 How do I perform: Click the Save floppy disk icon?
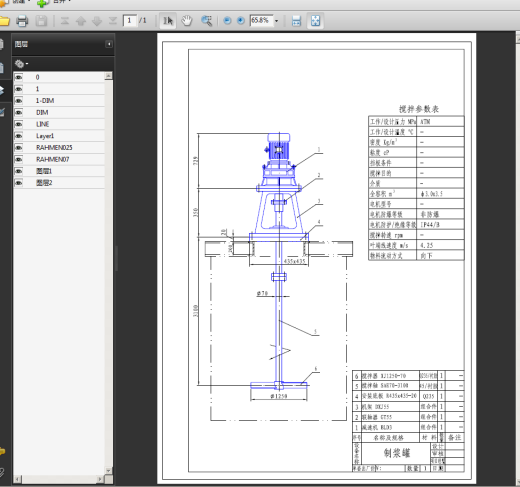[x=41, y=21]
